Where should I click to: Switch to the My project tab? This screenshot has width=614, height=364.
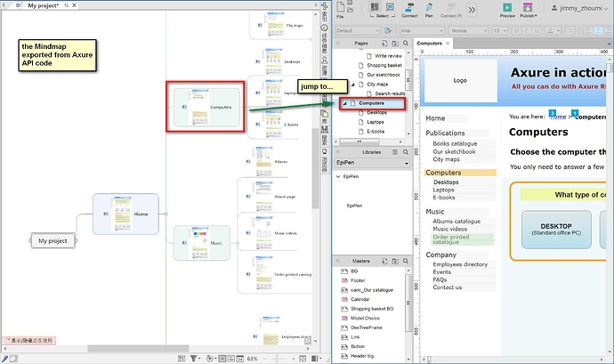click(x=43, y=5)
